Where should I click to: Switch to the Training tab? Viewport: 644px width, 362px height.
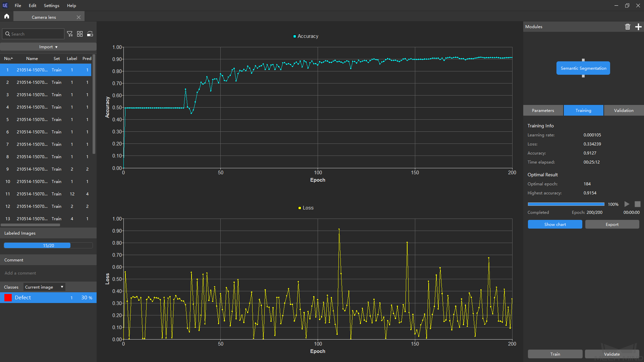coord(583,110)
